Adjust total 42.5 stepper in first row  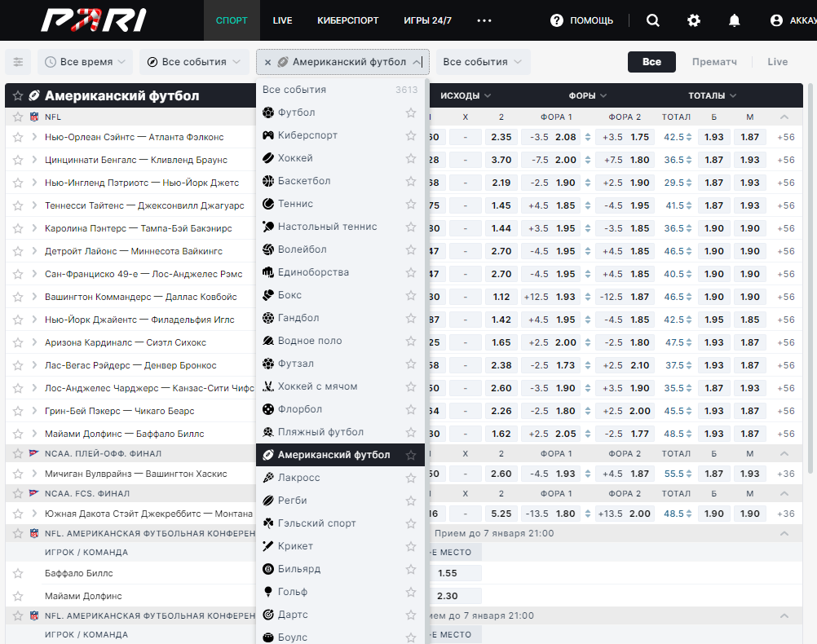tap(689, 137)
